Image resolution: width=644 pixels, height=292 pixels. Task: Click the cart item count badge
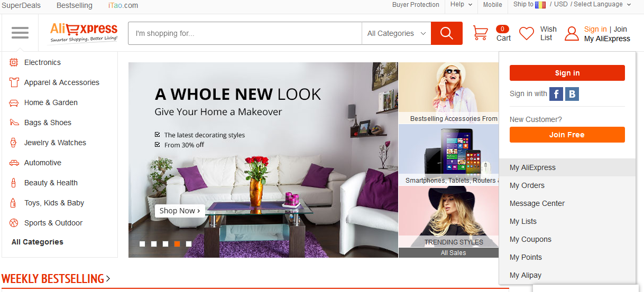(503, 29)
